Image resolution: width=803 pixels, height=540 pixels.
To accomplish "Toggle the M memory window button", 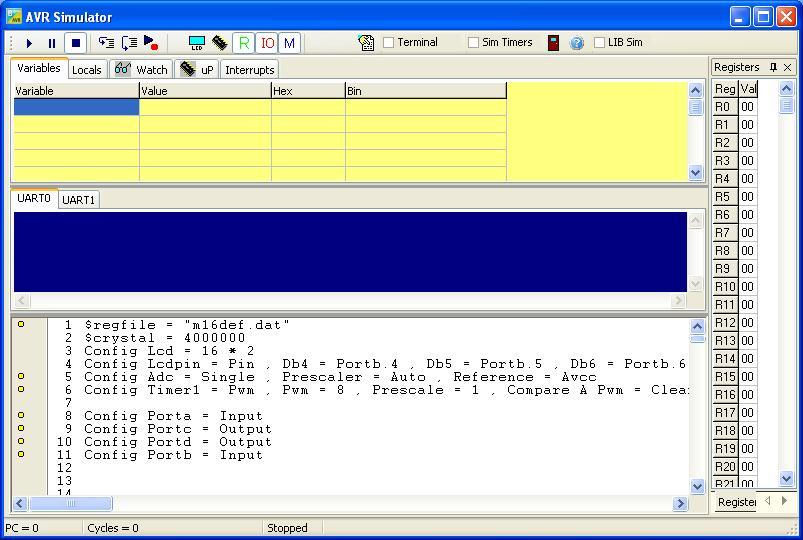I will [x=289, y=43].
